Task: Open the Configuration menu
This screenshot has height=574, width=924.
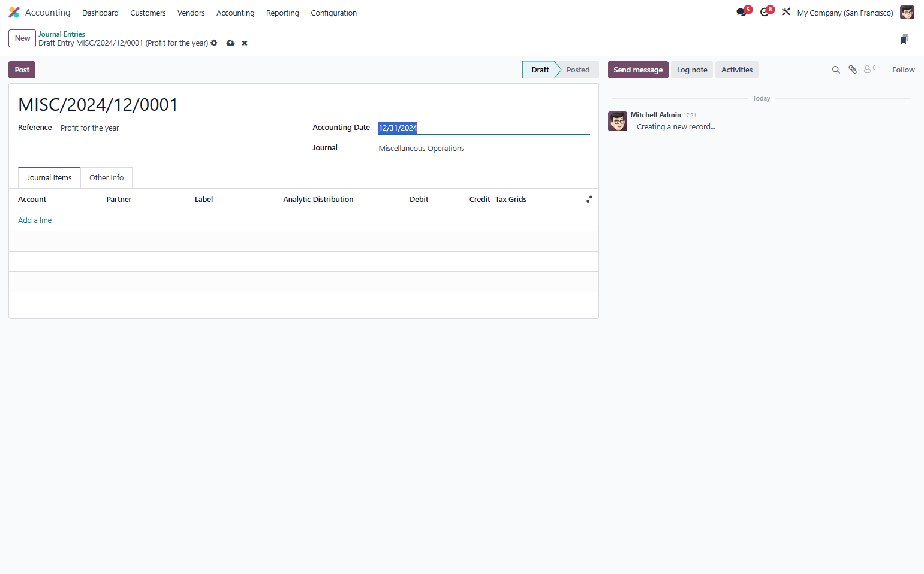Action: click(x=334, y=13)
